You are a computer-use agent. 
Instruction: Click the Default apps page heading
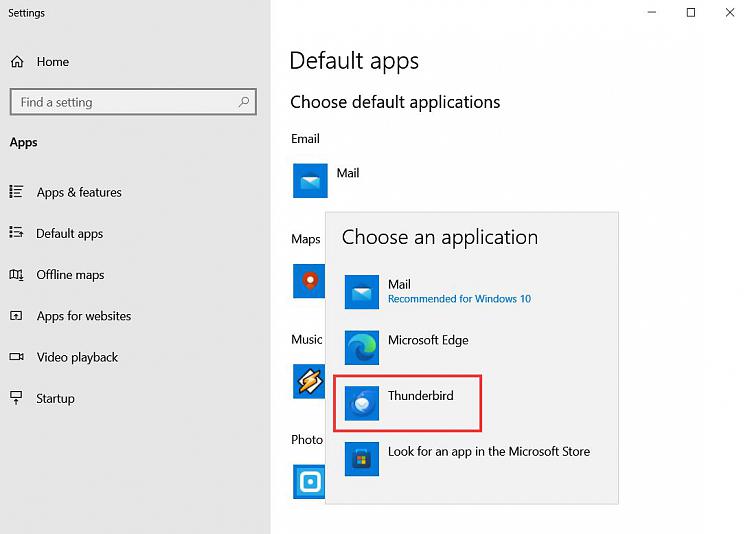(x=354, y=61)
